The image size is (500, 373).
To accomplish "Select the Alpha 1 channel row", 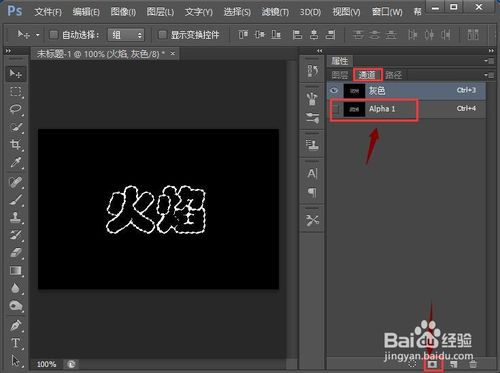I will (406, 109).
